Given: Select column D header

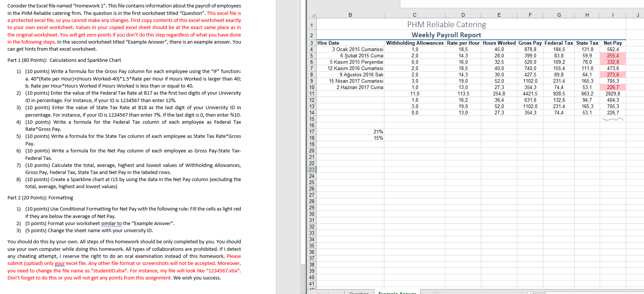Looking at the screenshot, I should (463, 15).
